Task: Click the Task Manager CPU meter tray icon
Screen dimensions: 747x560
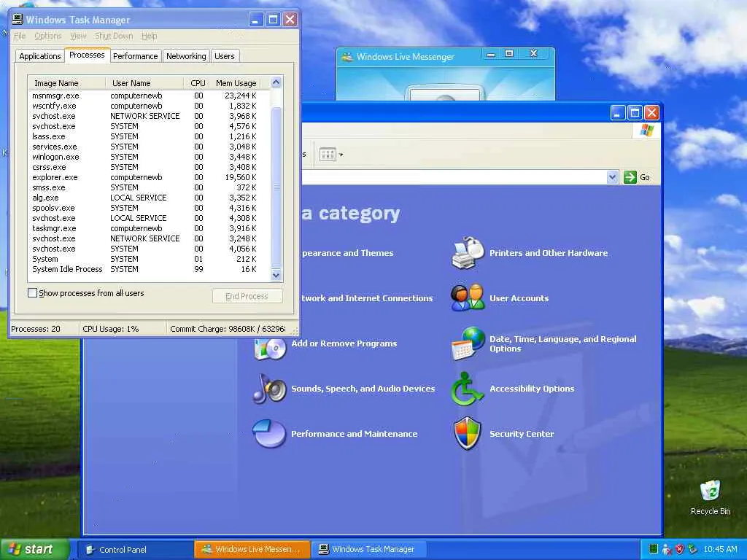Action: [654, 549]
